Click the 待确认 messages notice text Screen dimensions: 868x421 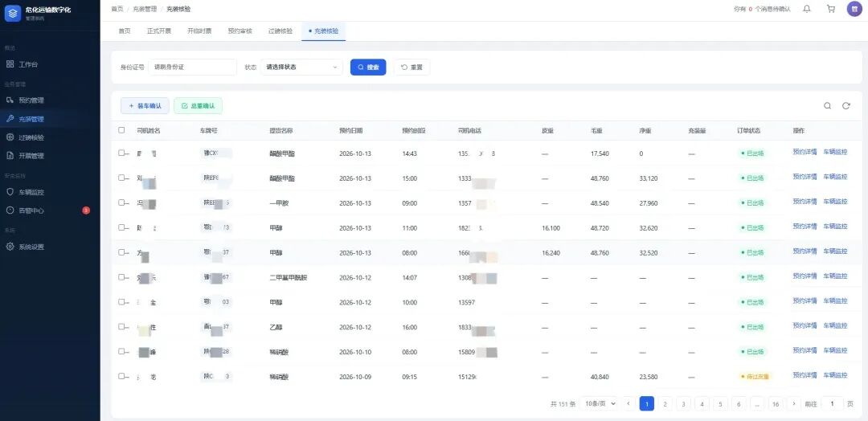click(762, 9)
